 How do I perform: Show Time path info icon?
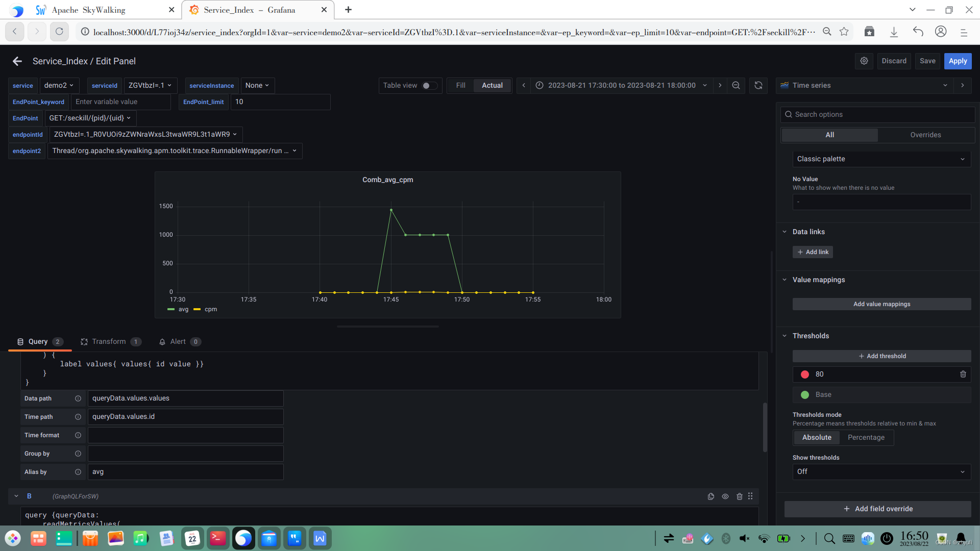tap(78, 417)
